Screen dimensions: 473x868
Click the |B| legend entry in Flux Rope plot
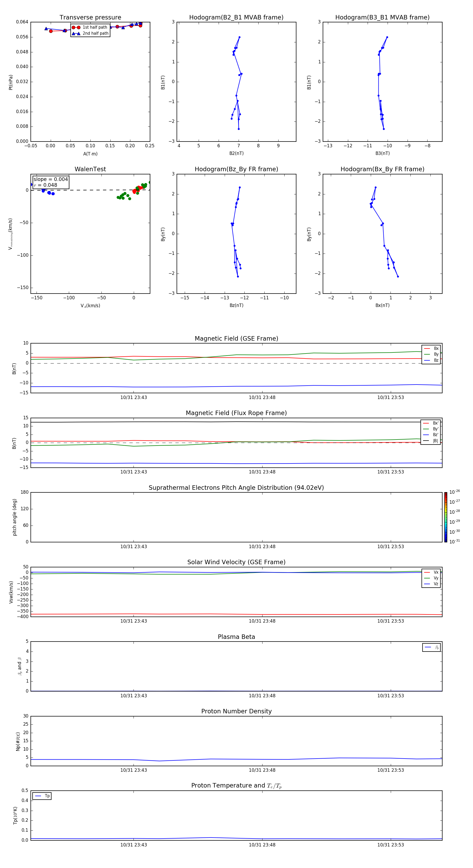pyautogui.click(x=431, y=441)
